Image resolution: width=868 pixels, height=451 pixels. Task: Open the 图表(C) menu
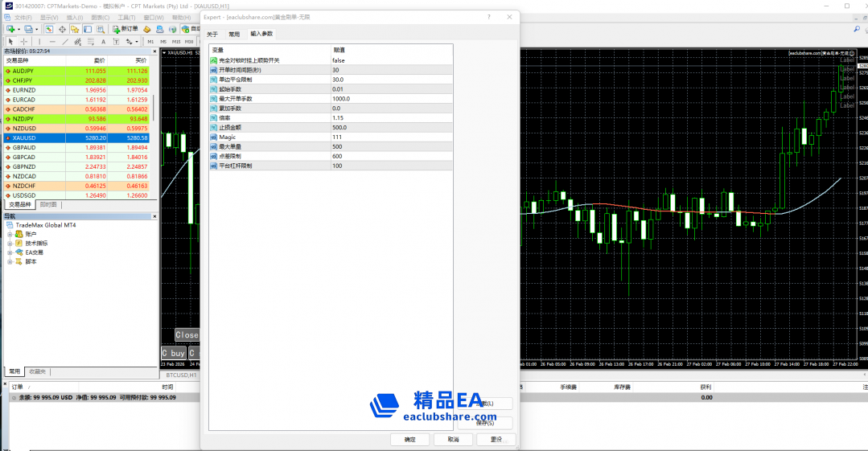[x=101, y=17]
